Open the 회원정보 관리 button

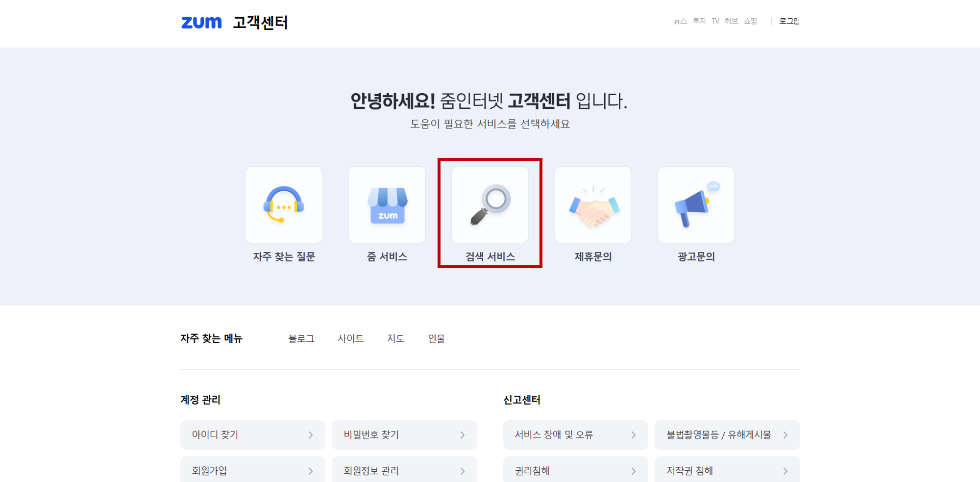point(404,470)
